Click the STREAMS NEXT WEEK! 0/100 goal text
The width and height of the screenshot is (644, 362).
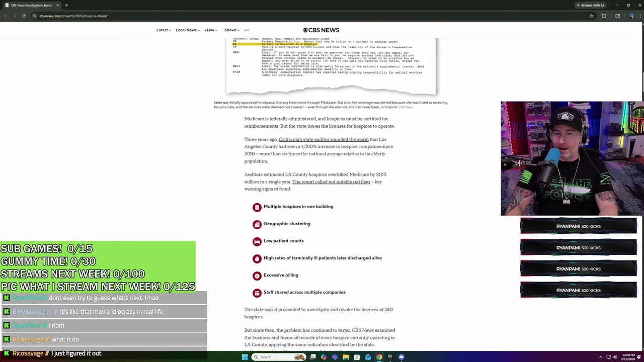(x=72, y=274)
